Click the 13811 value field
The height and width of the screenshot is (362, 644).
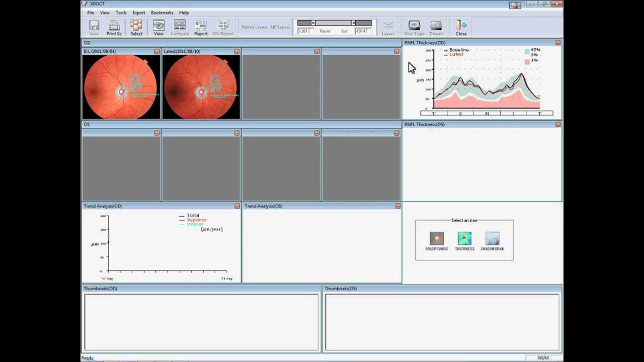click(x=304, y=31)
